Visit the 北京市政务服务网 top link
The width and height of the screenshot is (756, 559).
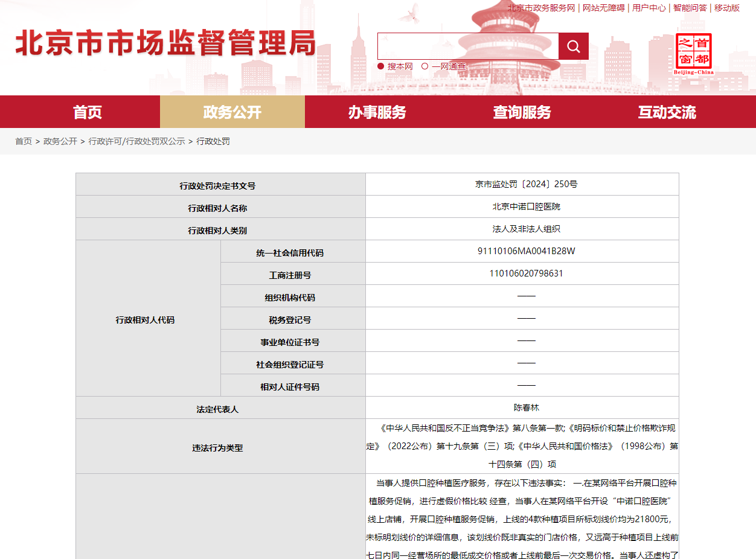coord(541,8)
